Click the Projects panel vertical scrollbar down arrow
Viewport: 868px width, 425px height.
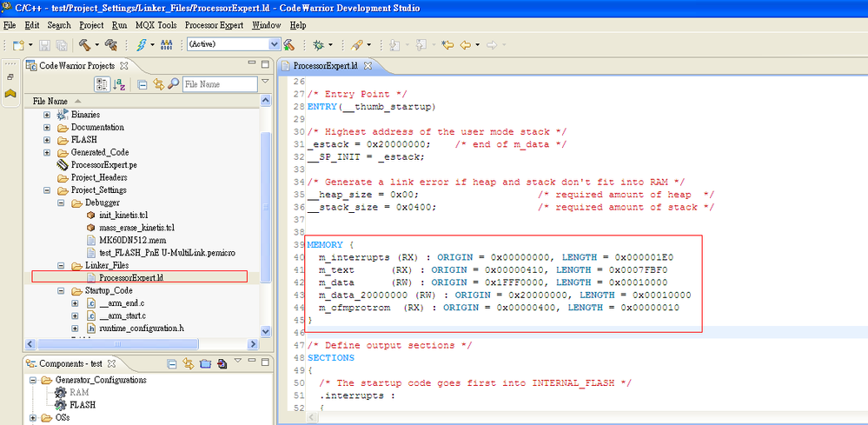pos(266,331)
